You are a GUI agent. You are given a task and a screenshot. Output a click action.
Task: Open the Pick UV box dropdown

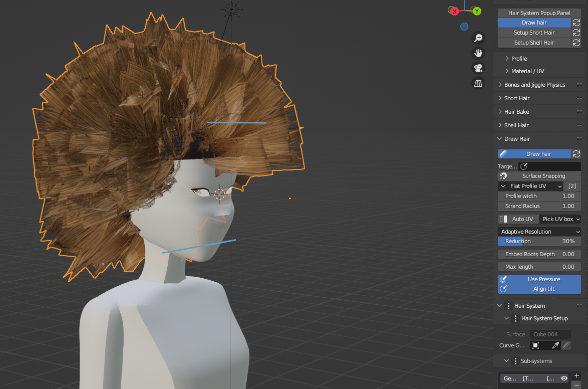pyautogui.click(x=560, y=219)
